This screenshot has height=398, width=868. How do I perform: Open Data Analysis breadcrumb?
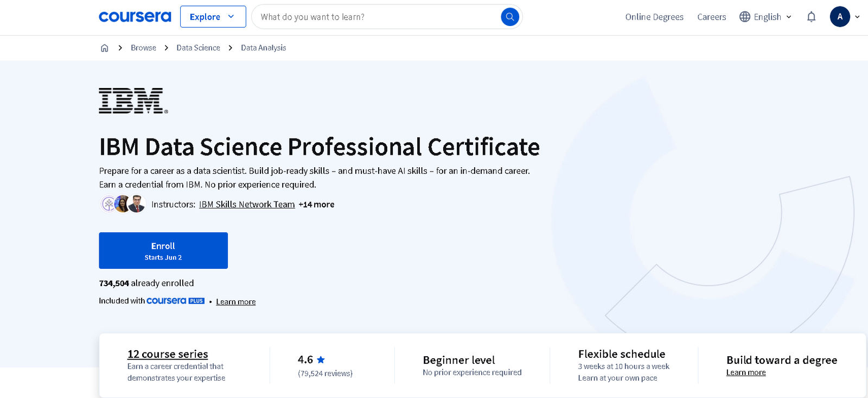point(263,48)
